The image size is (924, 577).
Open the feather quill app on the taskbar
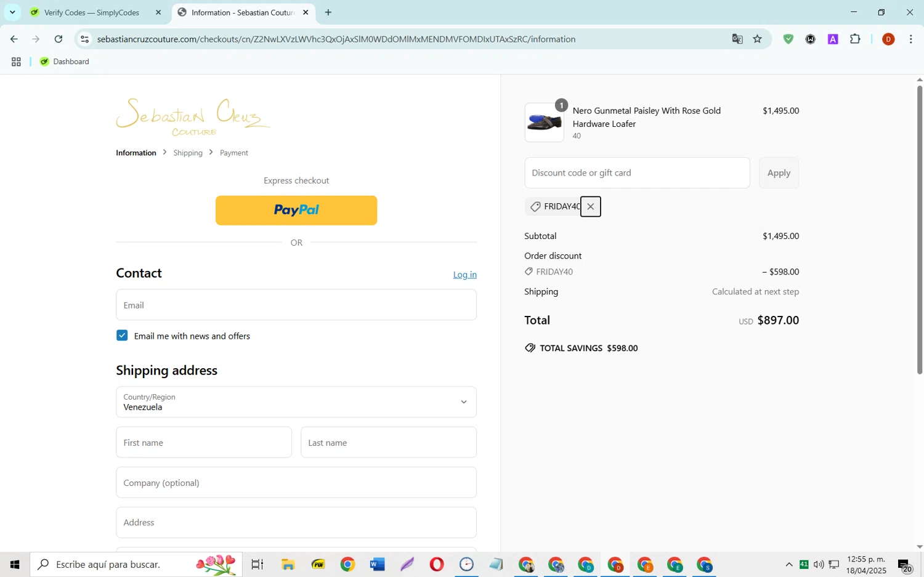(x=407, y=564)
